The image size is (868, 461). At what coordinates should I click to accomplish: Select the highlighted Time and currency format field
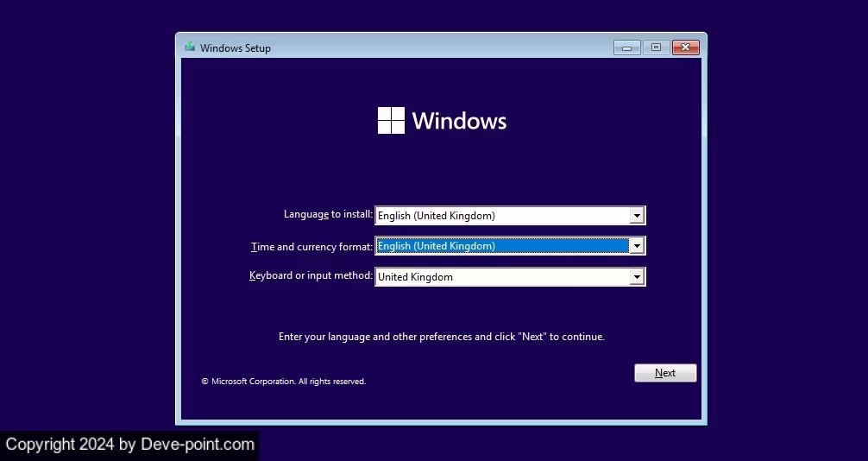pos(510,246)
